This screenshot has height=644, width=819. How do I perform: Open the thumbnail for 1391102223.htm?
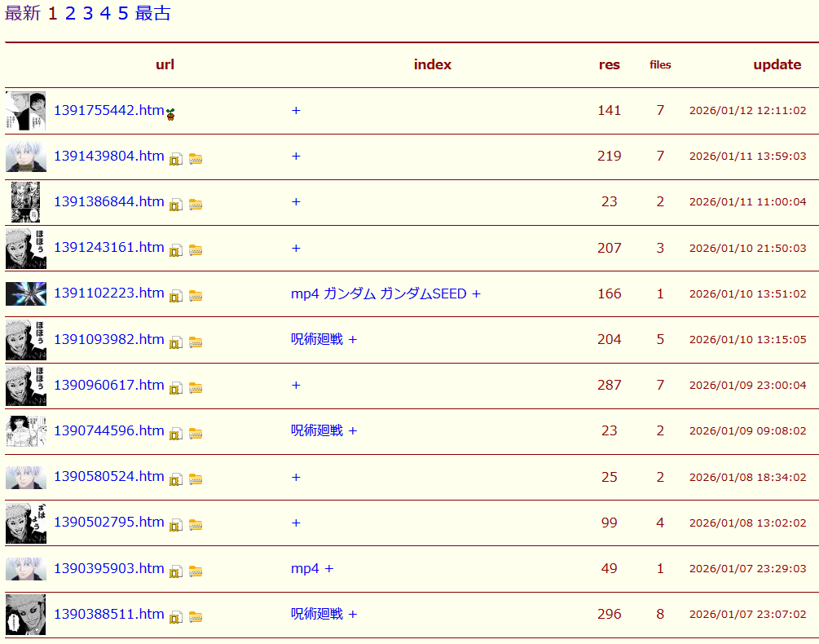26,293
